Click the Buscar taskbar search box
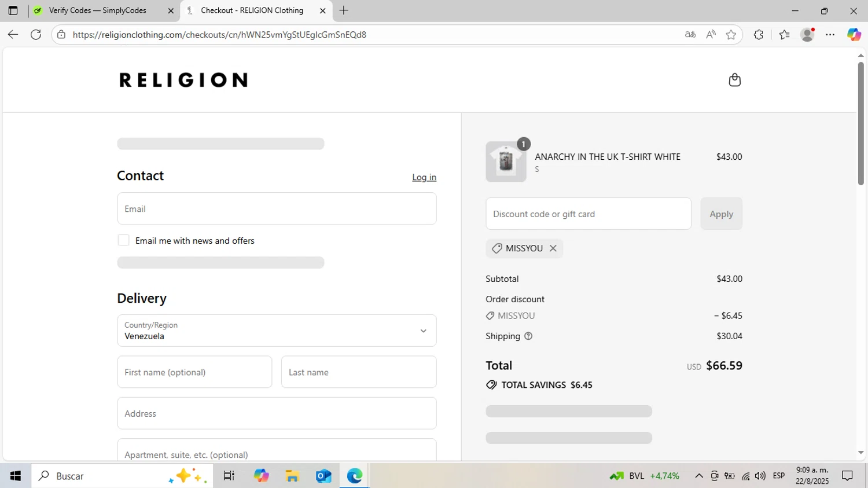Image resolution: width=868 pixels, height=488 pixels. pyautogui.click(x=122, y=476)
